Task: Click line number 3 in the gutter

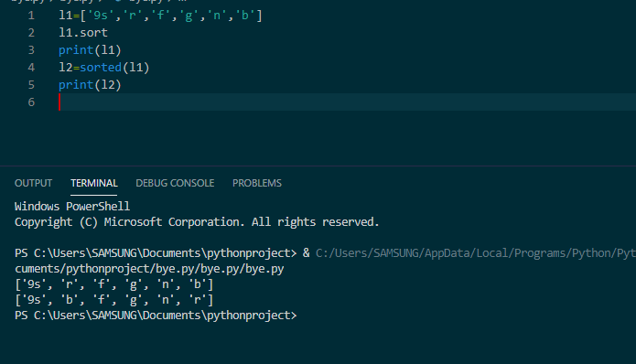Action: (31, 50)
